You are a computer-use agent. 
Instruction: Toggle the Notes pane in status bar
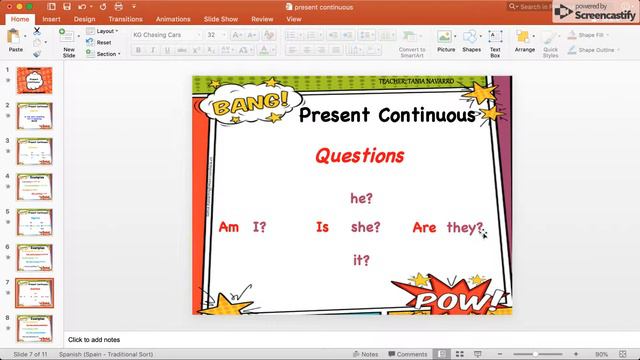click(x=366, y=354)
